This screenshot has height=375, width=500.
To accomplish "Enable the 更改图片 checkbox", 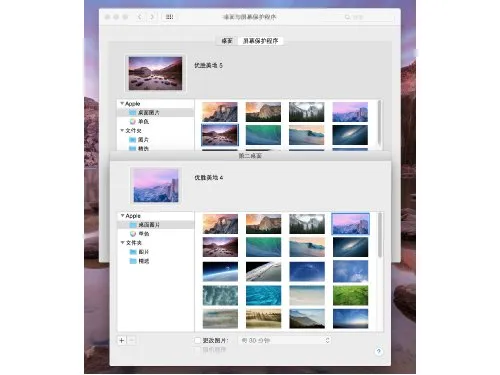I will click(x=197, y=340).
